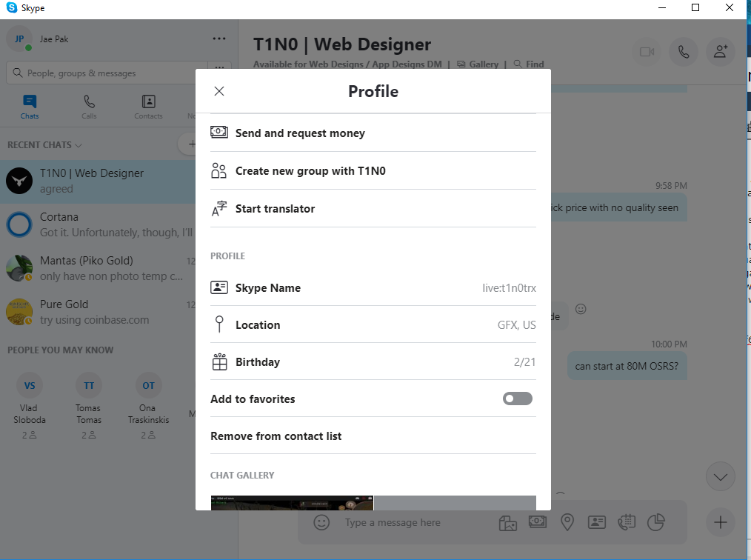The image size is (751, 560).
Task: Click the 'can start at 80M OSRS?' message
Action: point(627,366)
